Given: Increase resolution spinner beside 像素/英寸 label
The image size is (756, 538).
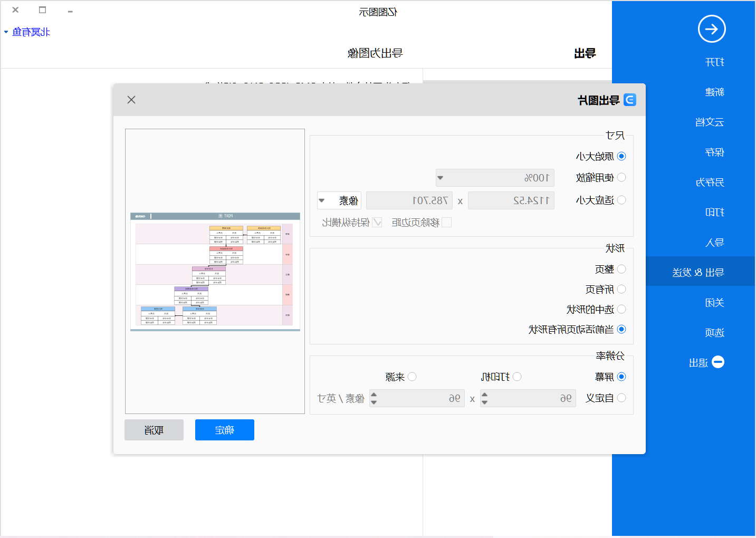Looking at the screenshot, I should pyautogui.click(x=374, y=394).
